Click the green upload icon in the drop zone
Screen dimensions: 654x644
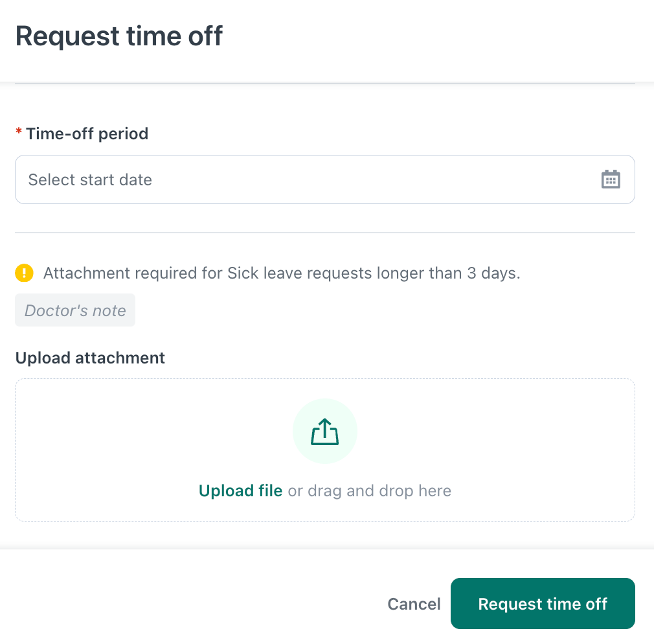tap(324, 431)
